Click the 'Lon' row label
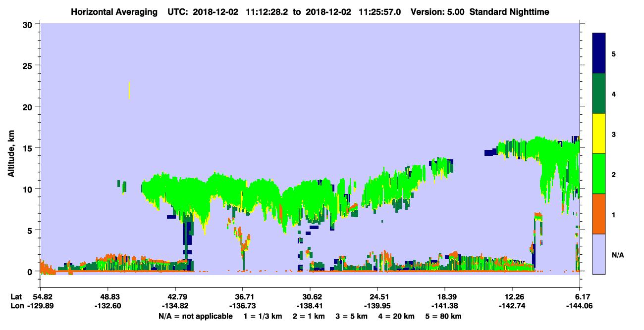This screenshot has width=644, height=330. coord(17,306)
